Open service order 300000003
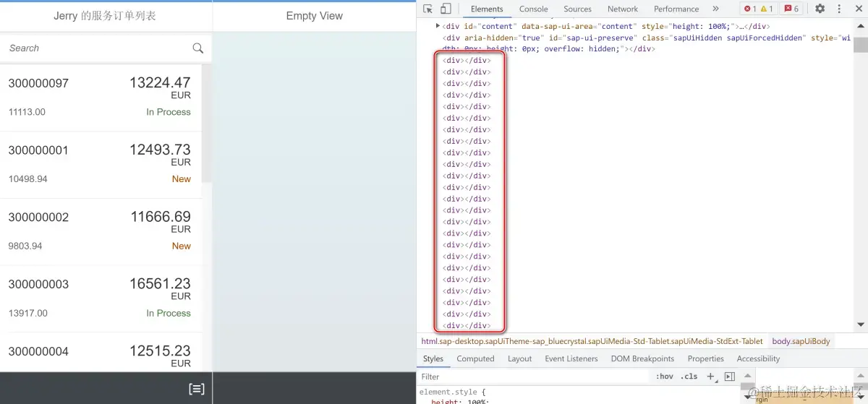Screen dimensions: 868x404 101,299
